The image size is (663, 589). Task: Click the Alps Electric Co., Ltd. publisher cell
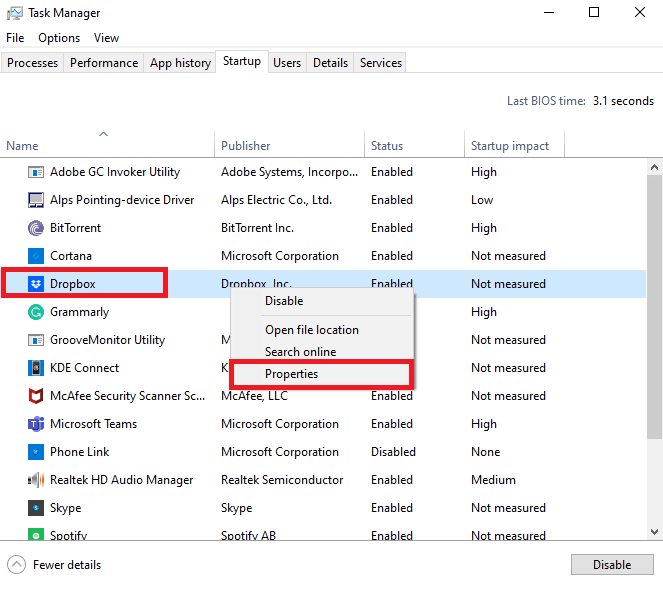tap(277, 200)
